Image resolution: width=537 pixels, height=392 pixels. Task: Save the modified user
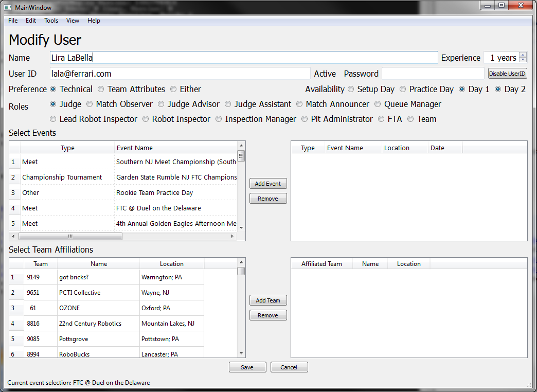click(x=247, y=367)
